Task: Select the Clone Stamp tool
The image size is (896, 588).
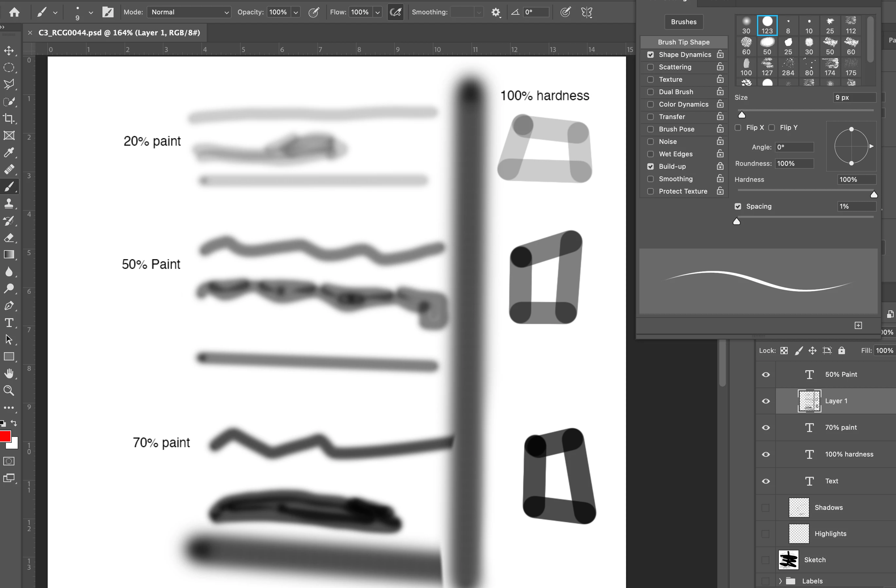Action: tap(9, 203)
